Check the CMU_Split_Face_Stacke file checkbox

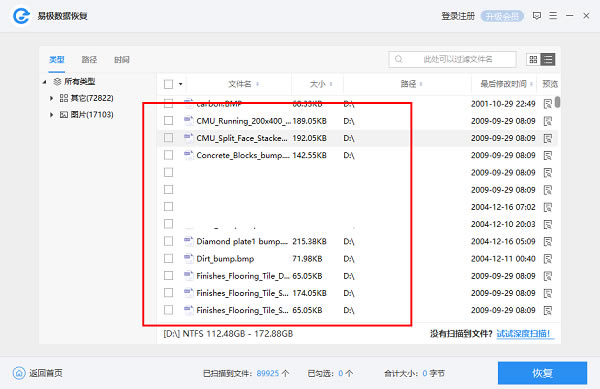168,138
